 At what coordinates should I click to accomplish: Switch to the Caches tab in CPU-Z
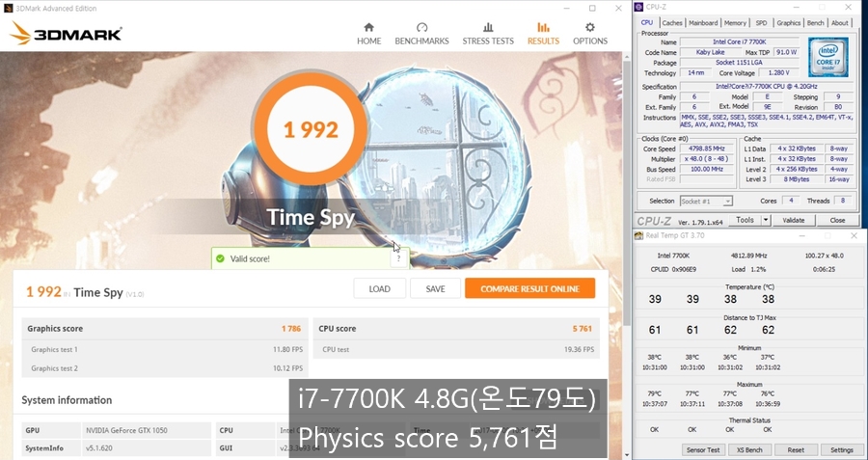(x=672, y=23)
